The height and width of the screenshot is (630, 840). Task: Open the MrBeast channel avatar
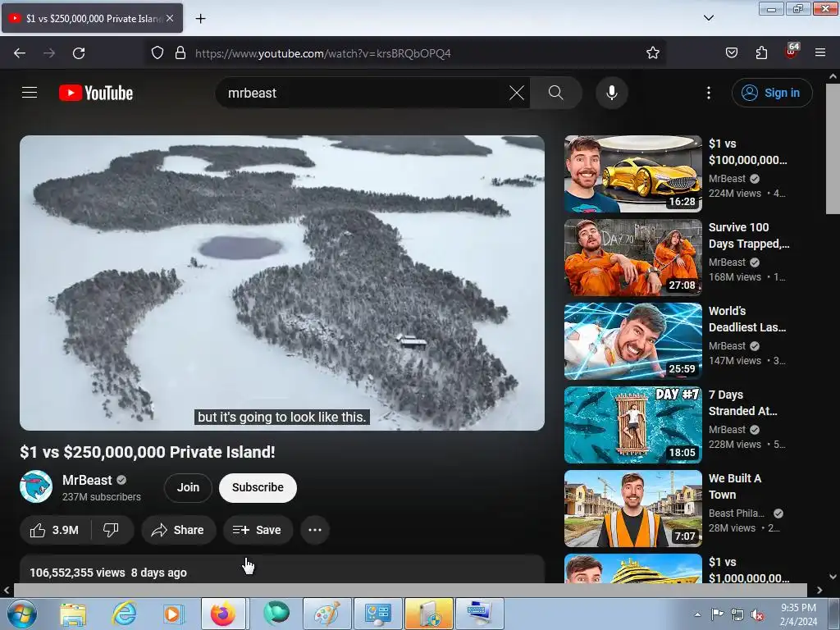coord(36,486)
